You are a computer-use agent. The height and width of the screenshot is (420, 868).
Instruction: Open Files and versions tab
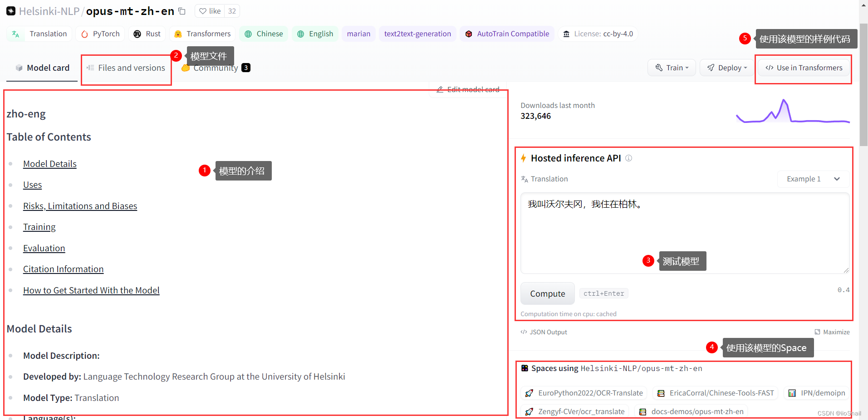(126, 68)
